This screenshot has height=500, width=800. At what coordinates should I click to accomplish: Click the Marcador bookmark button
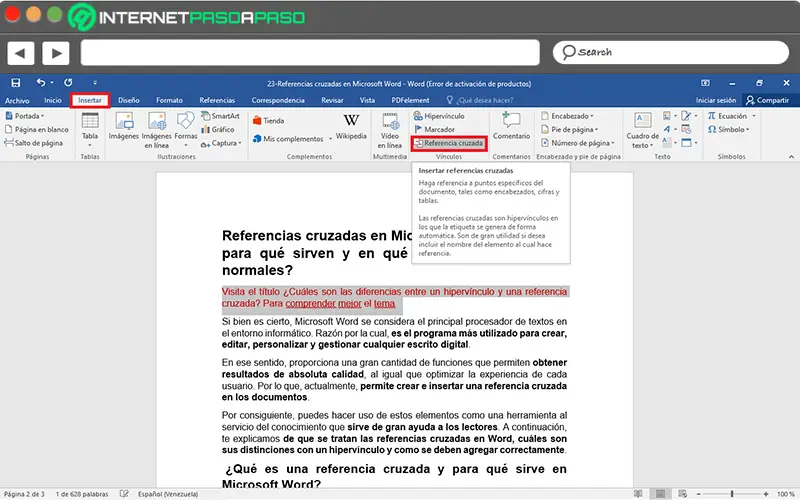434,130
